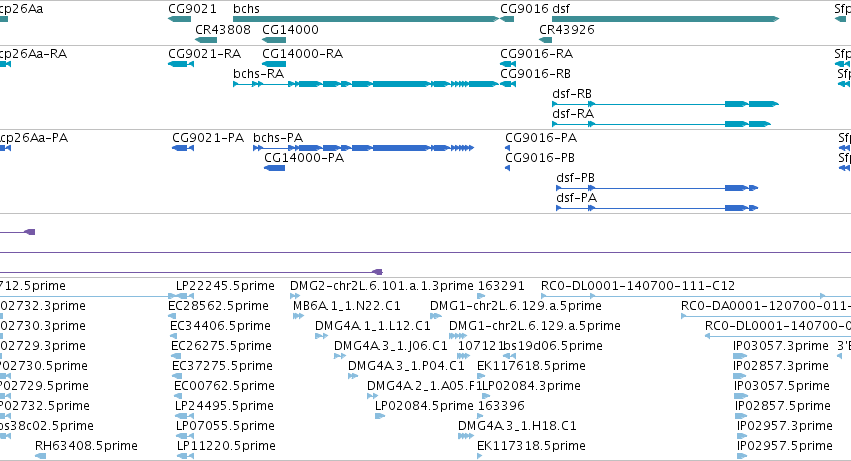This screenshot has height=461, width=851.
Task: Select the long teal bchs gene bar
Action: [366, 19]
